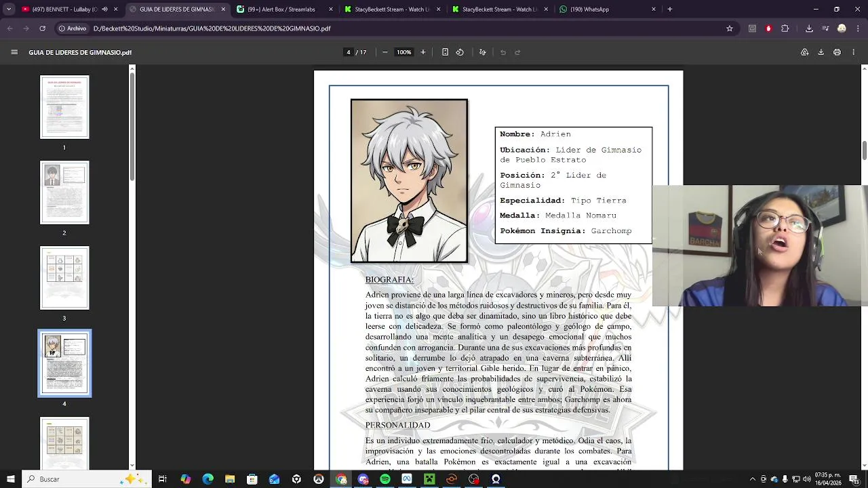Save to Drive icon in PDF toolbar
This screenshot has height=488, width=868.
click(804, 52)
